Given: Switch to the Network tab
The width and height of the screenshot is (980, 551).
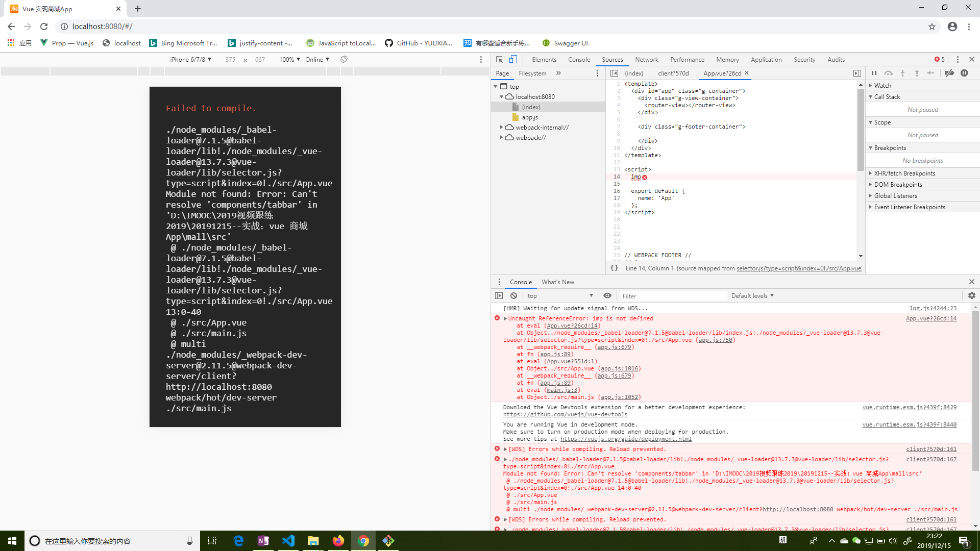Looking at the screenshot, I should click(x=647, y=59).
